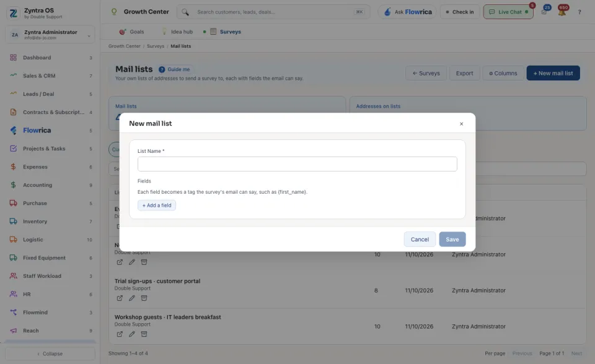Image resolution: width=595 pixels, height=364 pixels.
Task: Click the back to Surveys button
Action: 426,73
